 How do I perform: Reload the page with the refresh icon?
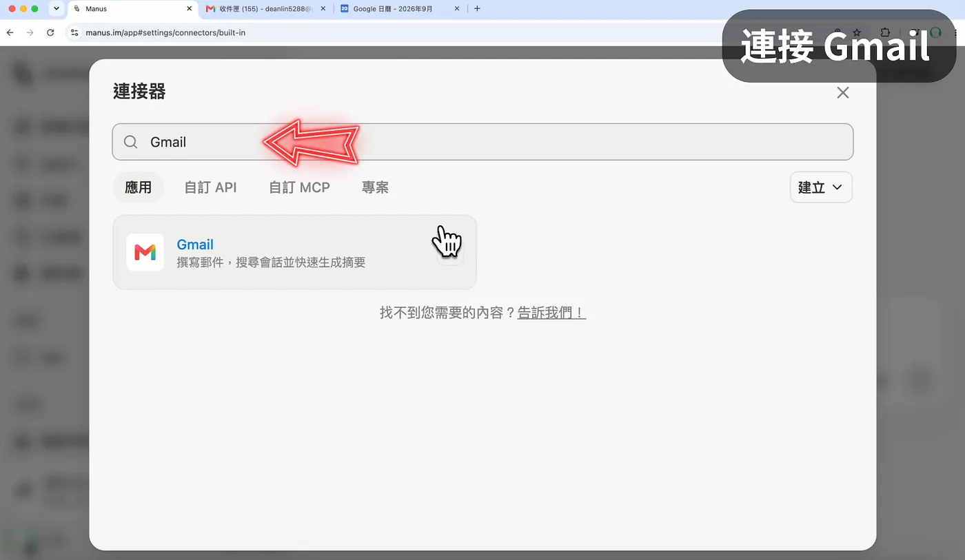pyautogui.click(x=50, y=32)
